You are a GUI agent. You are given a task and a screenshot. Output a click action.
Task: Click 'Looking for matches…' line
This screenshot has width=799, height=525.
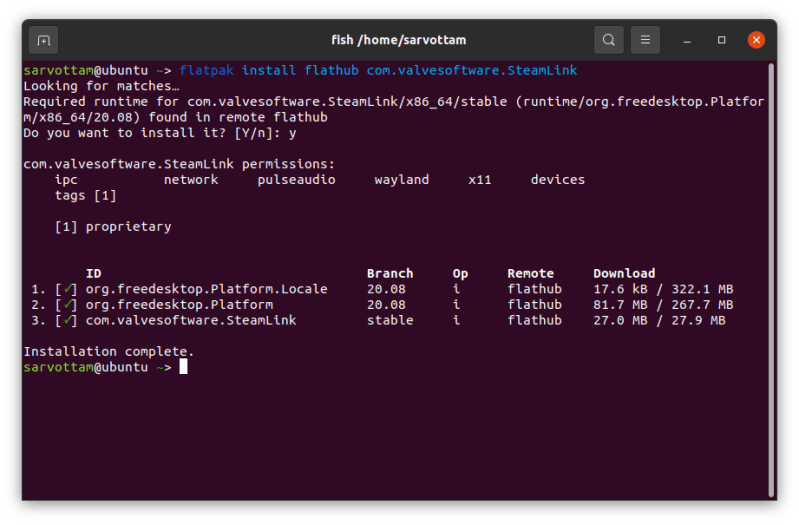tap(101, 86)
